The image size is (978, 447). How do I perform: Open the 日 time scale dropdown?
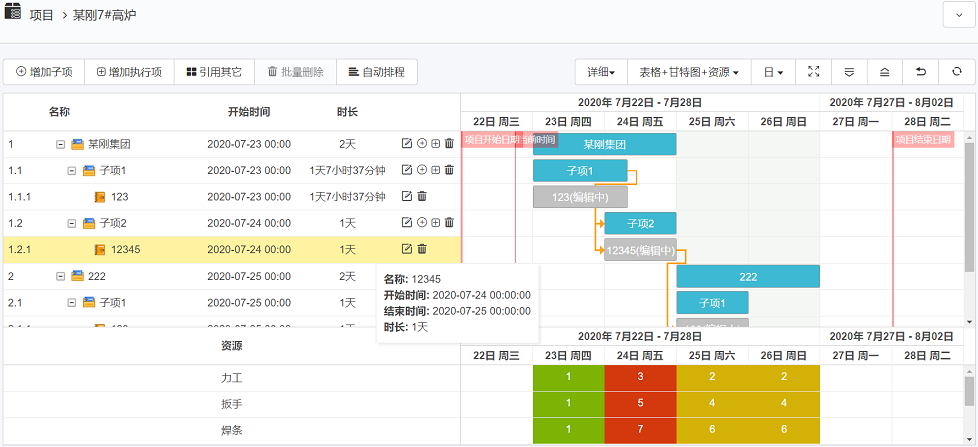(773, 72)
